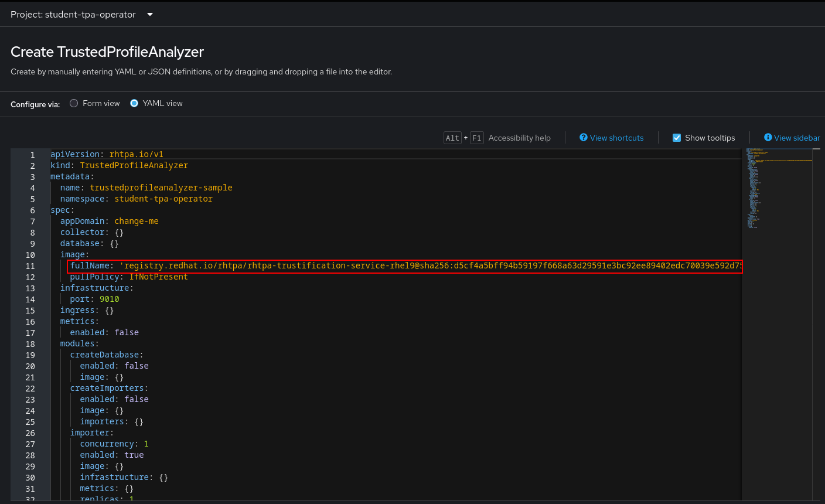The width and height of the screenshot is (825, 504).
Task: Click the Accessibility help label
Action: [x=520, y=138]
